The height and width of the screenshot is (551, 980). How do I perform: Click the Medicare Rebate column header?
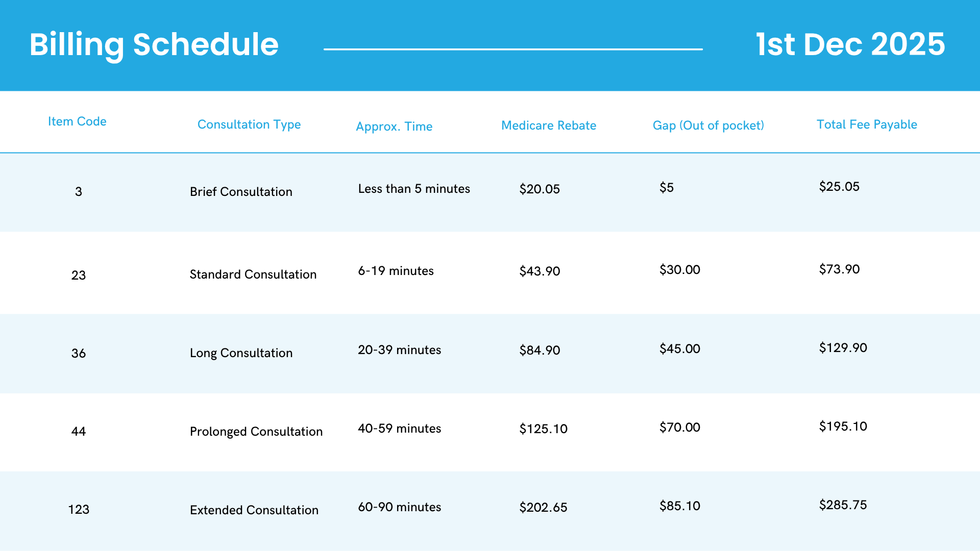[549, 126]
